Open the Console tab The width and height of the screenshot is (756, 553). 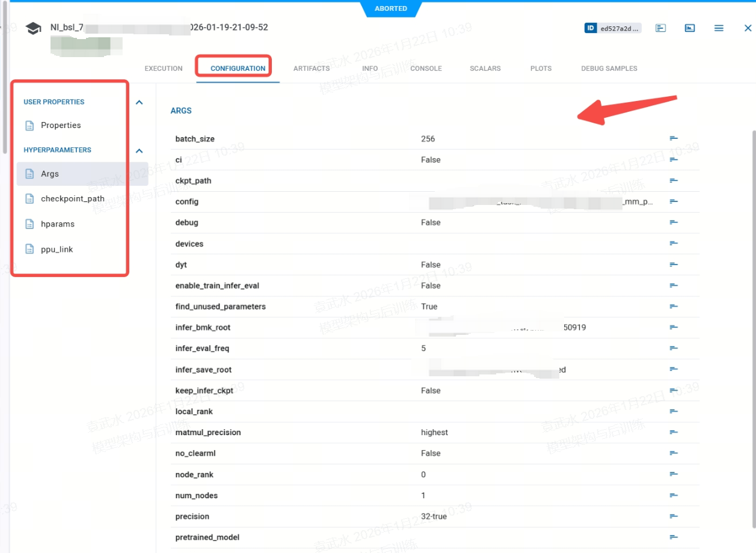(426, 69)
